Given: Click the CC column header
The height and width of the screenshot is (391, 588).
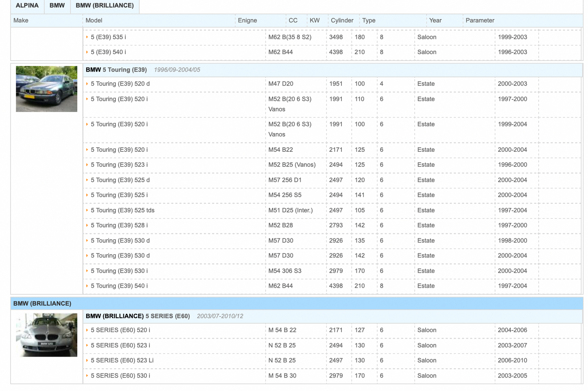Looking at the screenshot, I should [x=293, y=20].
